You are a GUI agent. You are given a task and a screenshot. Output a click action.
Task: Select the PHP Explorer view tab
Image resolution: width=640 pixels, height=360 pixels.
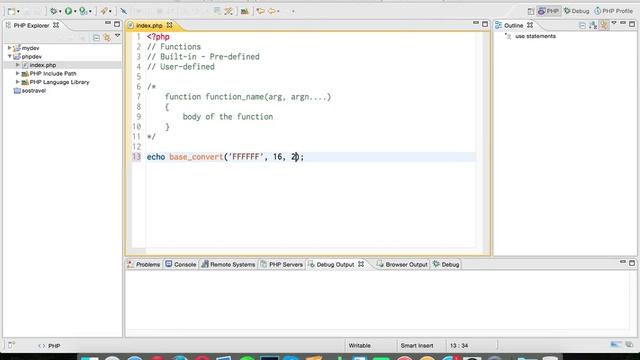(31, 25)
